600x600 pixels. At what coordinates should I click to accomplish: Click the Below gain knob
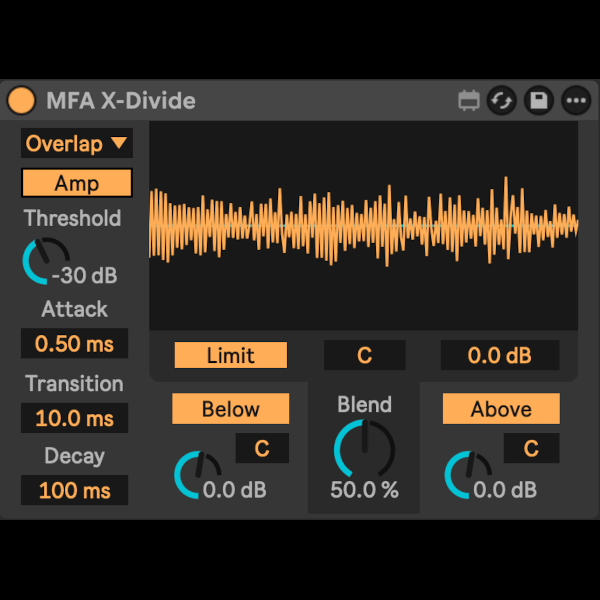point(197,474)
